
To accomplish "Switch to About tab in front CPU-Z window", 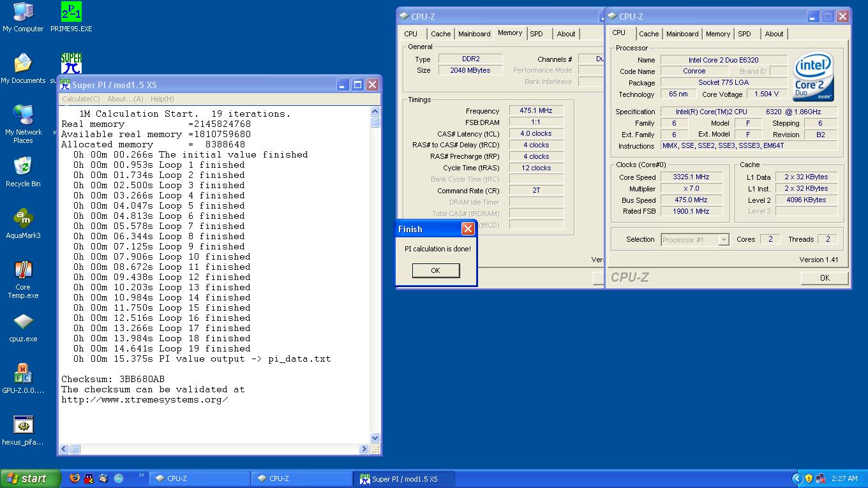I will coord(774,34).
